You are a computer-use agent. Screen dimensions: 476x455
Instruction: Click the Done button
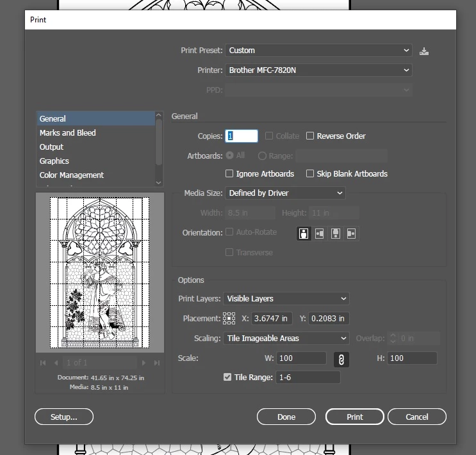286,417
